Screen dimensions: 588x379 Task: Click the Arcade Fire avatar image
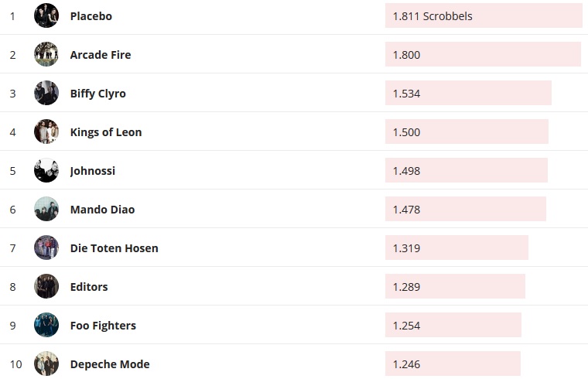46,54
